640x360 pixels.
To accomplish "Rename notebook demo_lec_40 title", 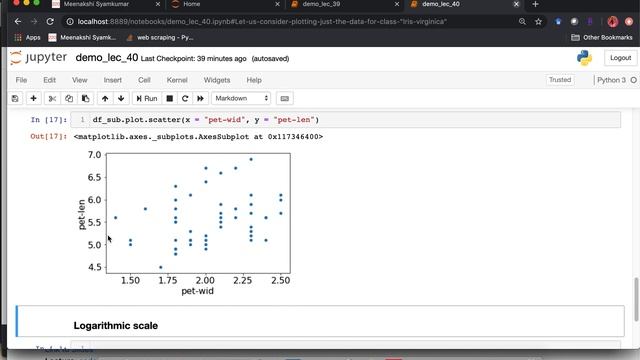I will tap(107, 58).
